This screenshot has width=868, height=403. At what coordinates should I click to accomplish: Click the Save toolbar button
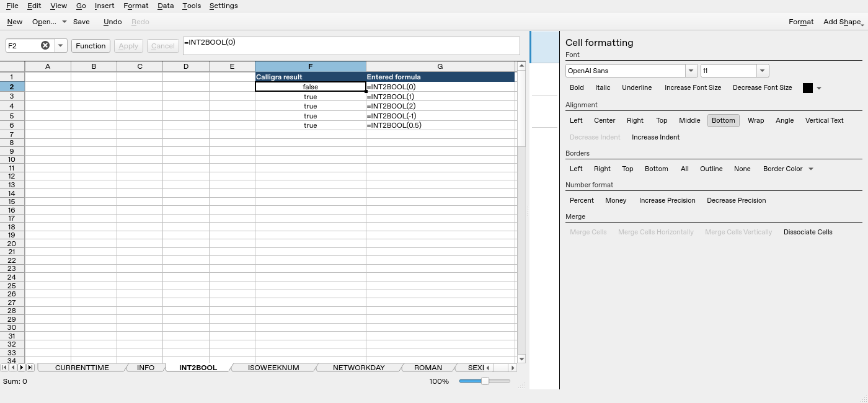coord(81,22)
